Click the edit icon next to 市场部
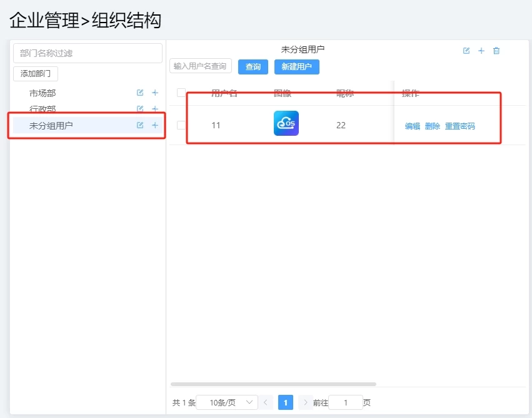The height and width of the screenshot is (418, 532). pos(139,93)
